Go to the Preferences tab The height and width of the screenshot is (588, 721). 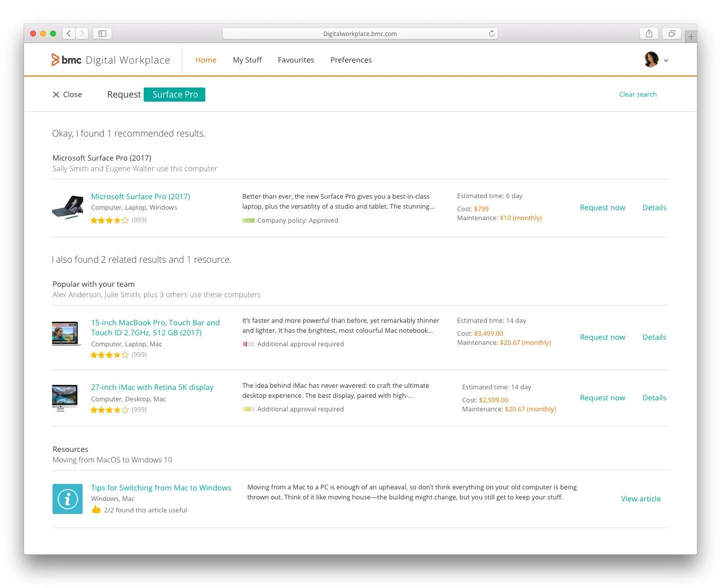click(351, 60)
